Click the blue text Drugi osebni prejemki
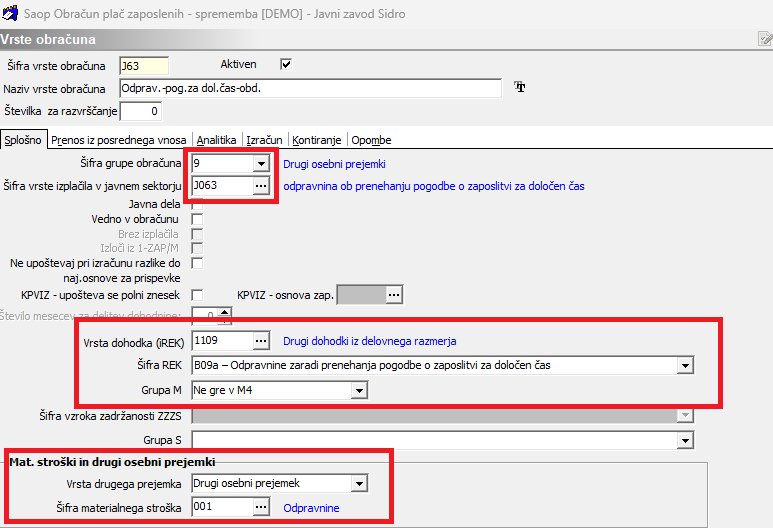 (334, 164)
